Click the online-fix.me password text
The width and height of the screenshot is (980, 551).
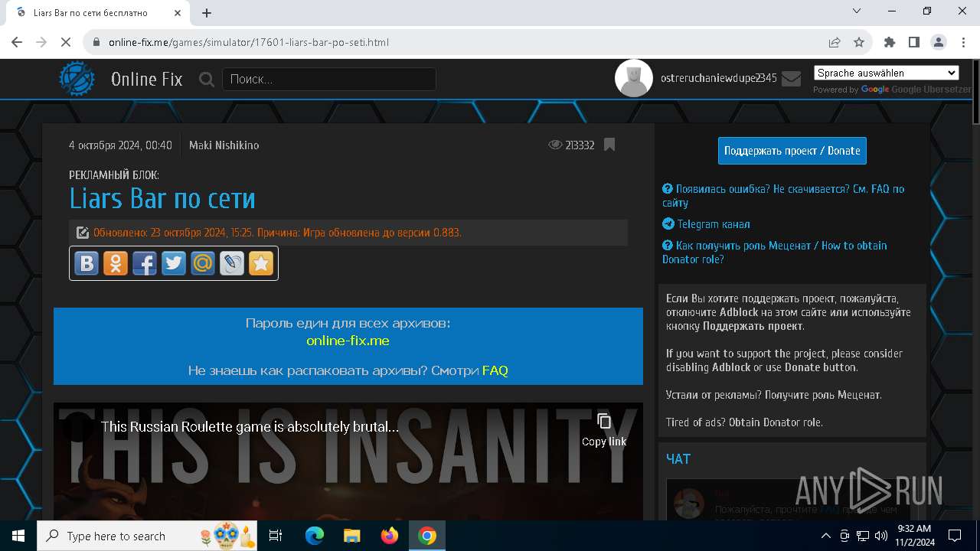point(348,341)
